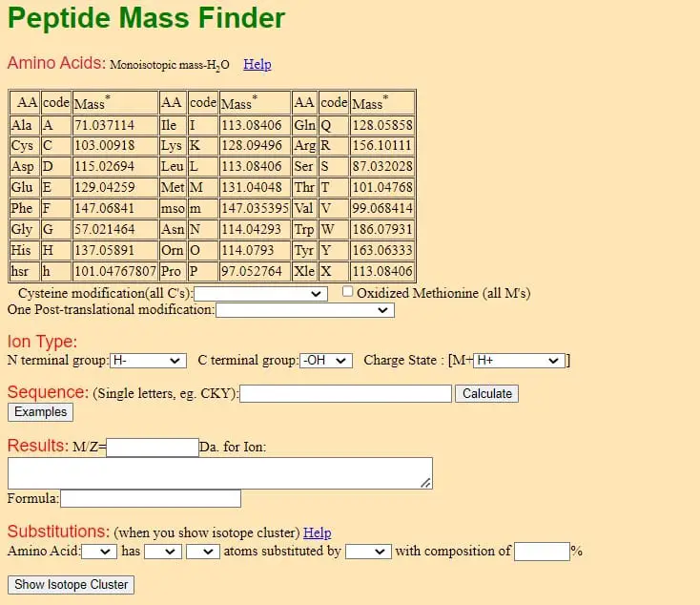Click the Asn mass value 114.04293

click(x=252, y=230)
